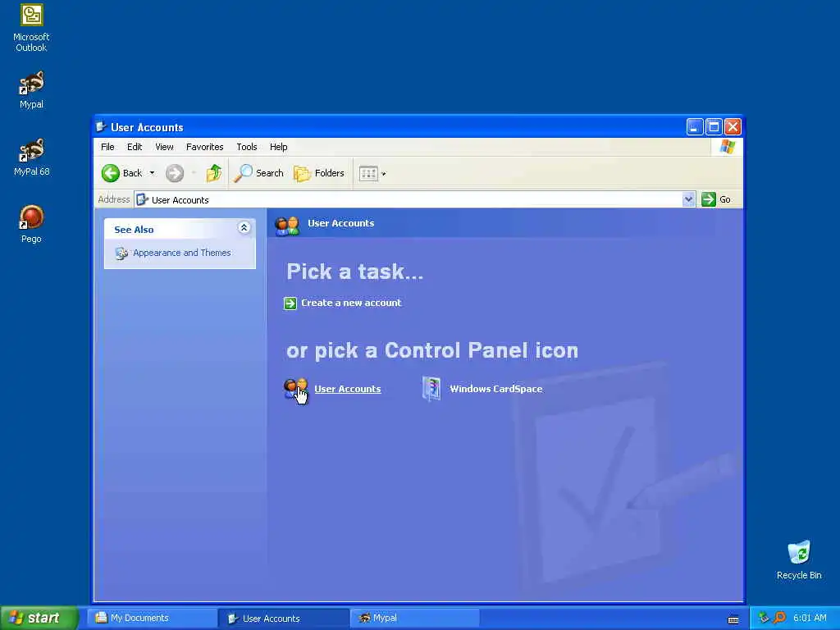This screenshot has width=840, height=630.
Task: Click the Windows CardSpace icon
Action: pyautogui.click(x=431, y=389)
